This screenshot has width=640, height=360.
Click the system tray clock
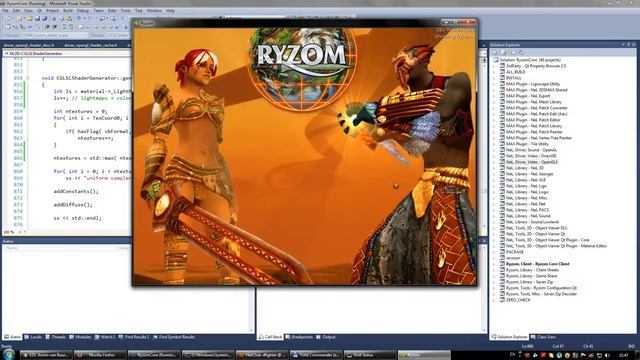click(x=623, y=356)
